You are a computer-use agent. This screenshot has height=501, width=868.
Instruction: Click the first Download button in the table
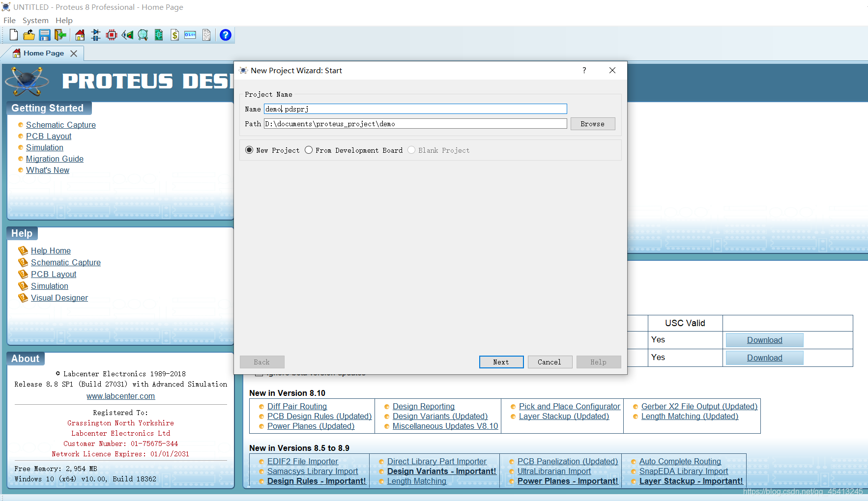764,340
